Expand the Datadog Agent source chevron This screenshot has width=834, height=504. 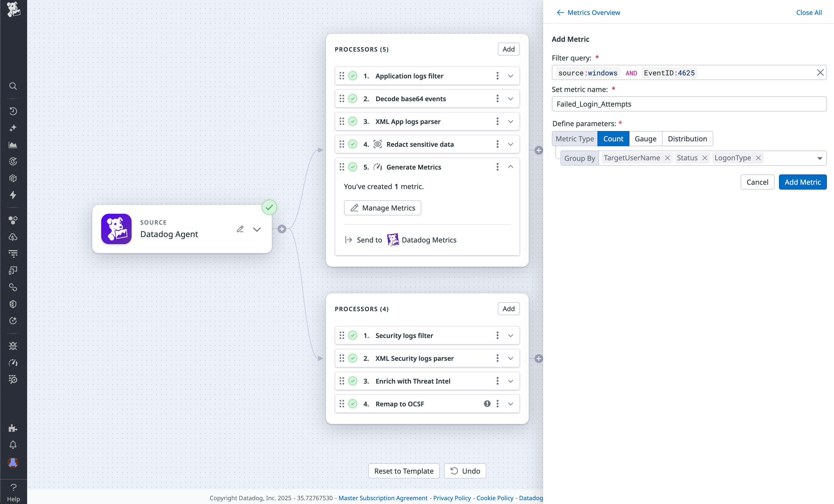point(257,229)
